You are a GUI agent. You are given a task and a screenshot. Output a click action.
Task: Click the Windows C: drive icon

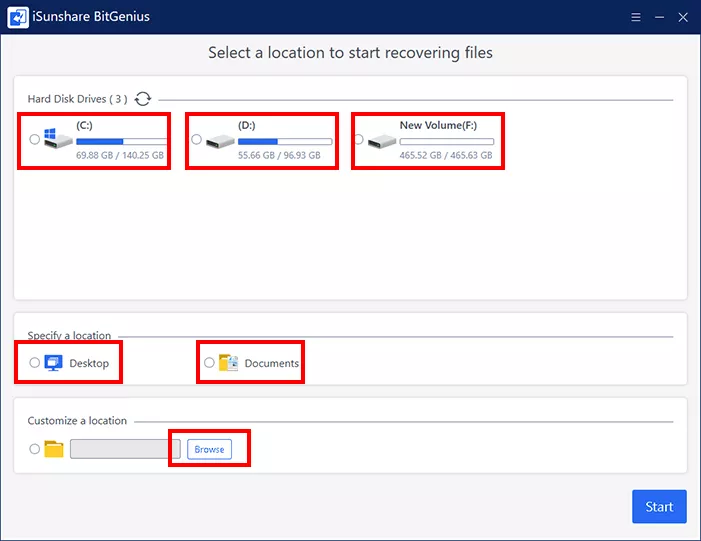(58, 138)
